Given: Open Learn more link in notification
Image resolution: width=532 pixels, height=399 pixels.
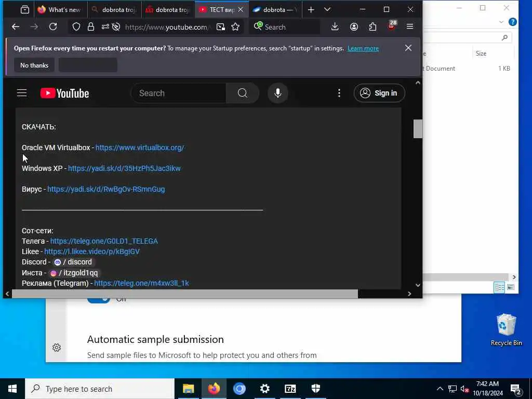Looking at the screenshot, I should [363, 48].
